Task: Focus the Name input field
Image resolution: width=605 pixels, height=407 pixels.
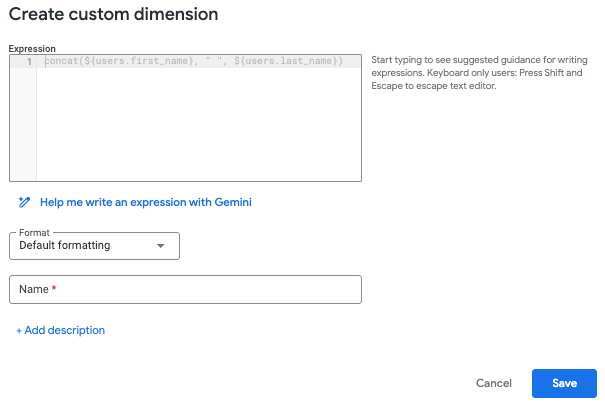Action: tap(185, 289)
